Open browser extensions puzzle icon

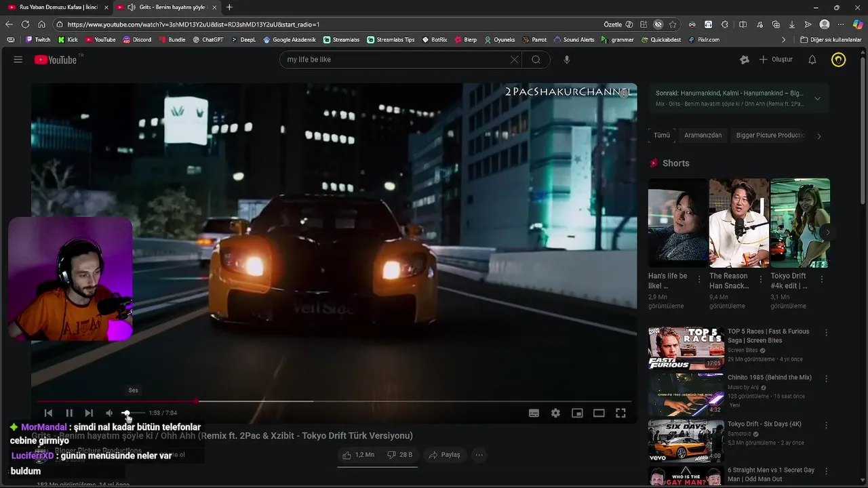pyautogui.click(x=724, y=24)
